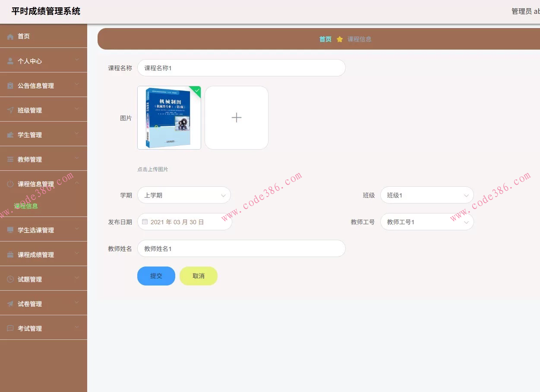Expand the 教师工号 dropdown
Screen dimensions: 540x392
(x=426, y=222)
